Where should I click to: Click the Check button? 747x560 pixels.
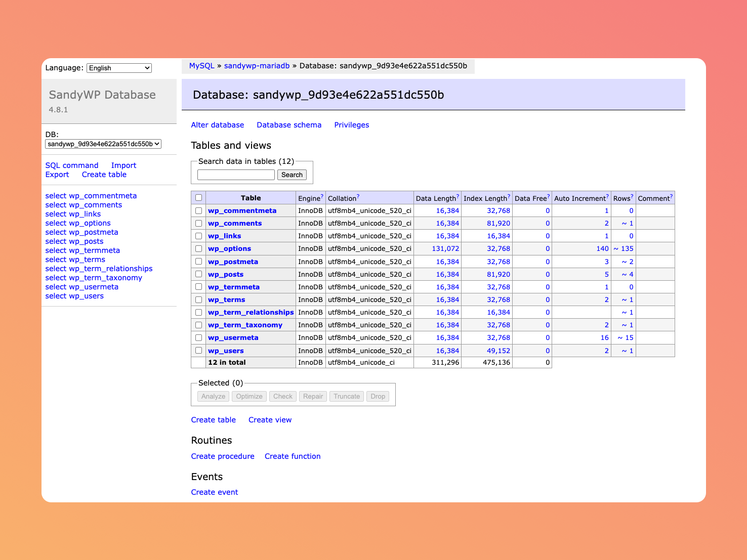[283, 397]
